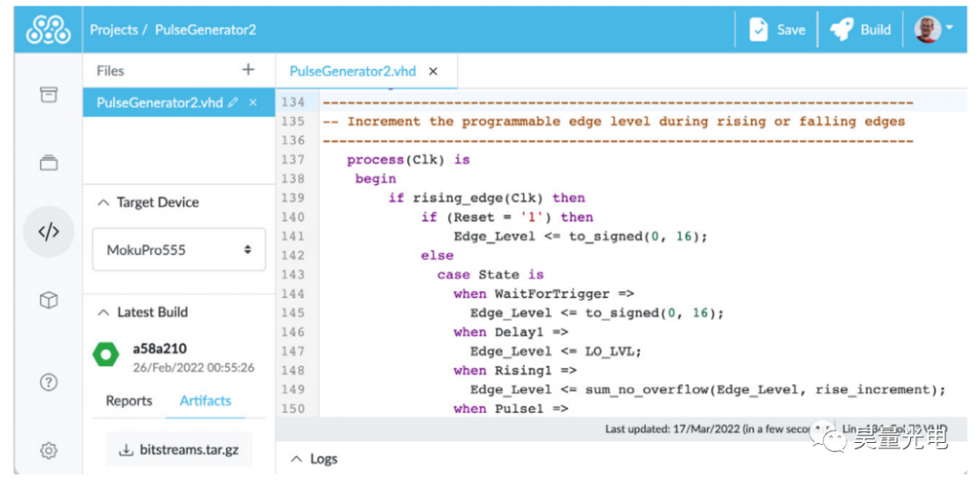Switch to the Artifacts tab
Viewport: 980px width, 481px height.
(x=206, y=401)
